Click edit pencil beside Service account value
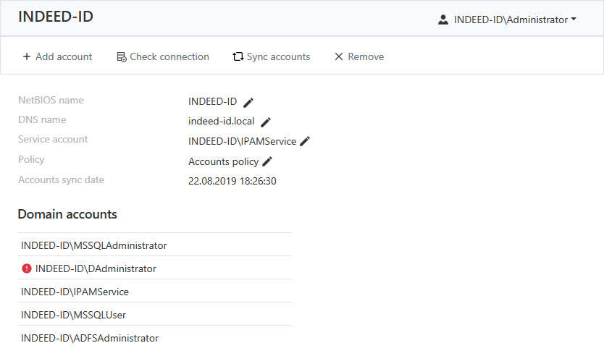 (305, 141)
